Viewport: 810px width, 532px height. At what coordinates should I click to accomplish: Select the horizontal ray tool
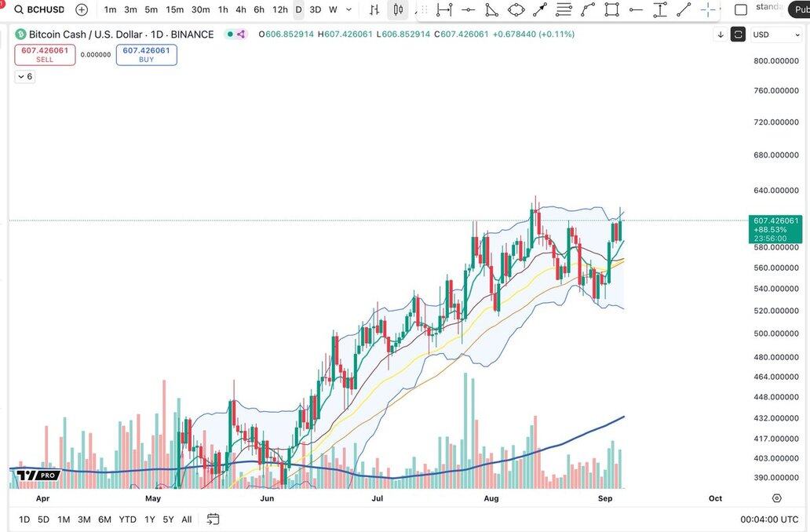636,9
